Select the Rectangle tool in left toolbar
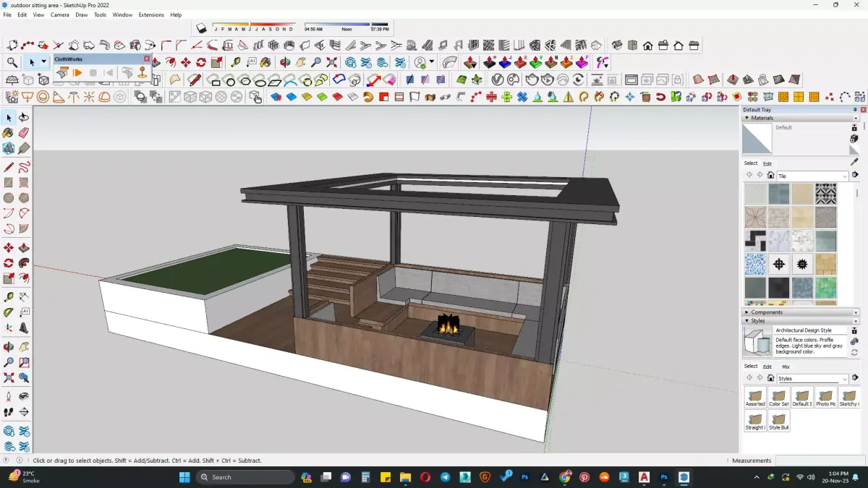Image resolution: width=868 pixels, height=488 pixels. (x=9, y=183)
